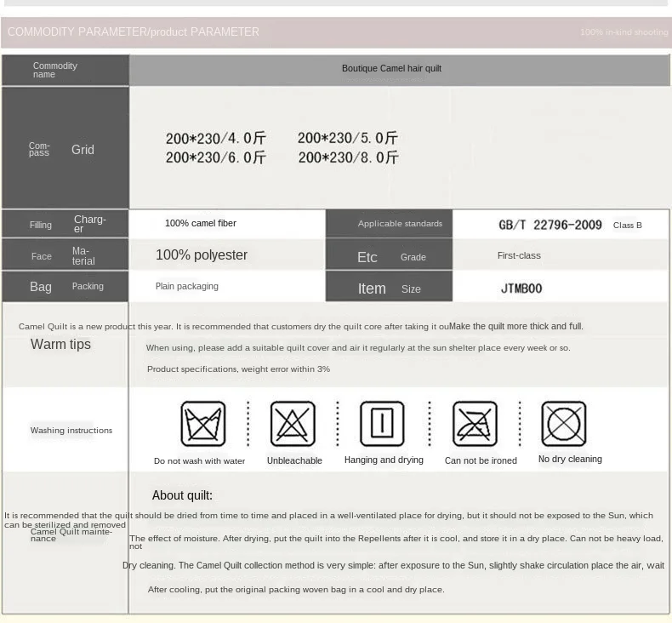
Task: Click the Do not wash with water icon
Action: point(203,424)
